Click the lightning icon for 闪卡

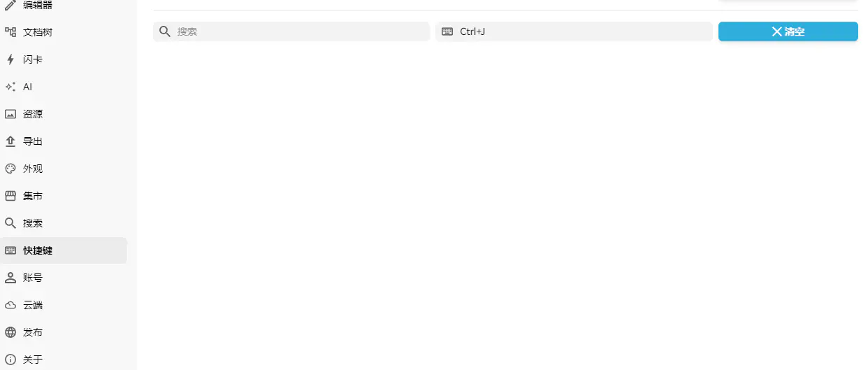pos(10,59)
